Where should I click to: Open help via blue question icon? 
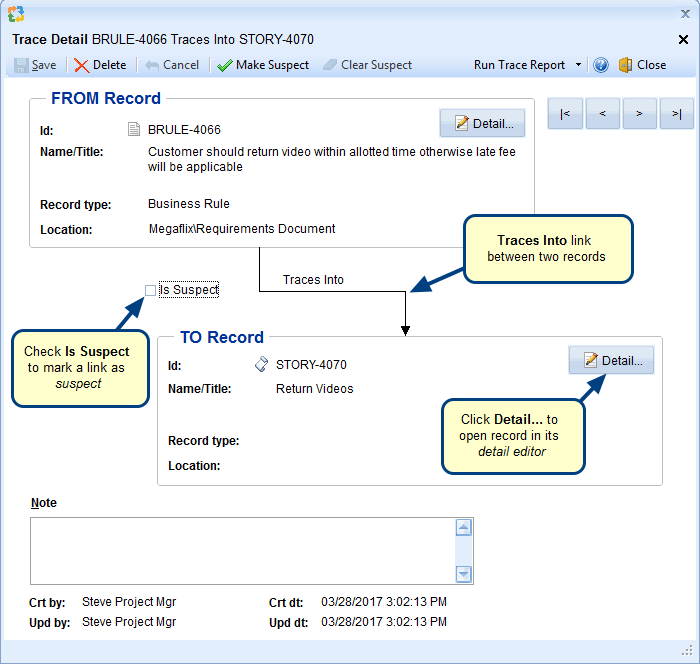coord(601,65)
